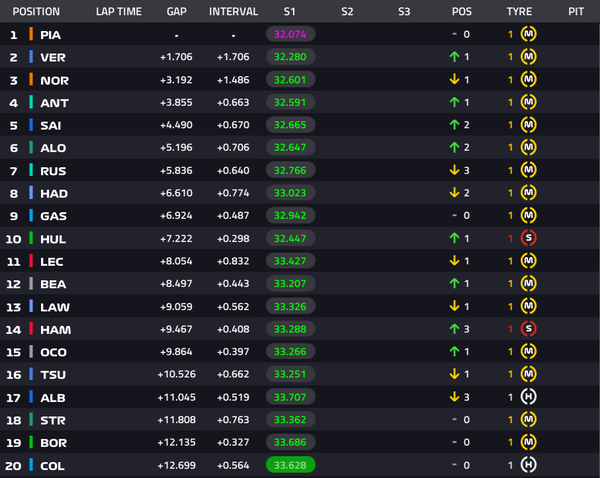Select driver name VER
This screenshot has height=478, width=600.
tap(53, 57)
